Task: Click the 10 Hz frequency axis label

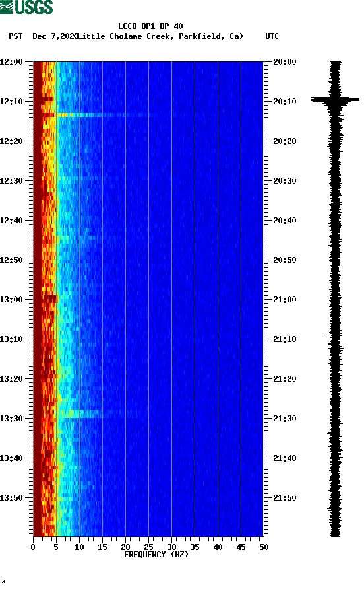Action: [79, 547]
